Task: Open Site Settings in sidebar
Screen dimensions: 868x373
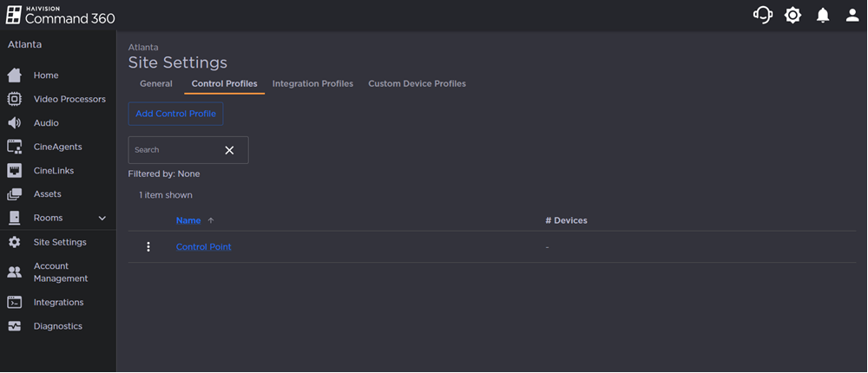Action: point(60,242)
